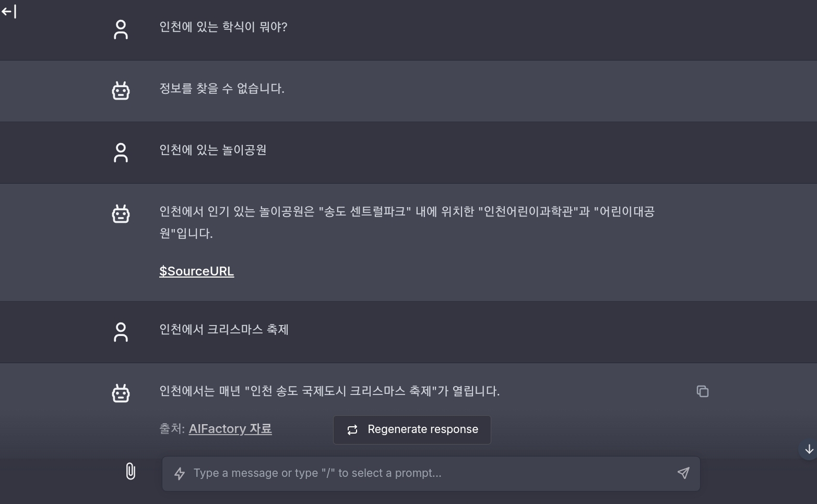
Task: Click the paperclip attach file icon
Action: point(131,471)
